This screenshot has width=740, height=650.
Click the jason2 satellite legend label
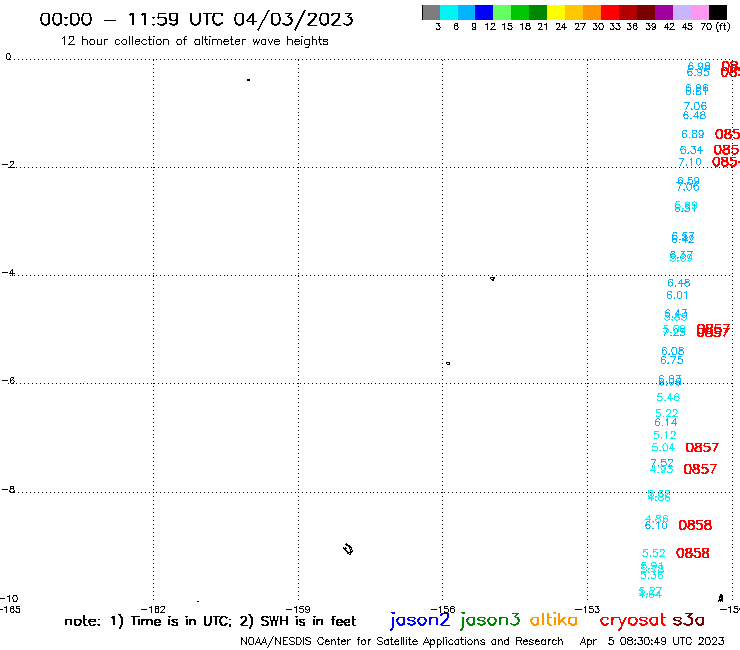coord(420,620)
